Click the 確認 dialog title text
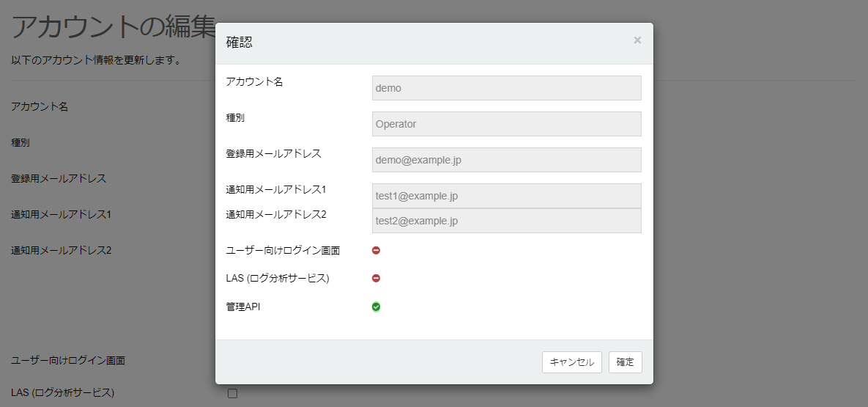The width and height of the screenshot is (868, 407). tap(239, 43)
